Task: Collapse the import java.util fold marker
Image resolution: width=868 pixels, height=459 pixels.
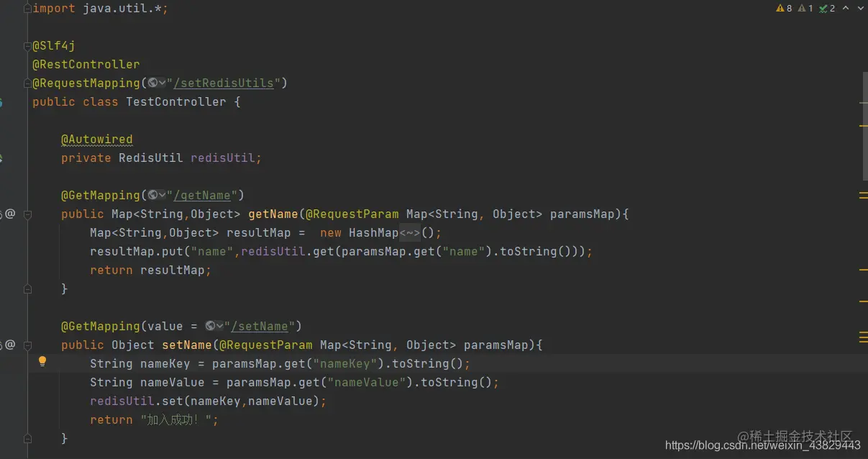Action: [27, 9]
